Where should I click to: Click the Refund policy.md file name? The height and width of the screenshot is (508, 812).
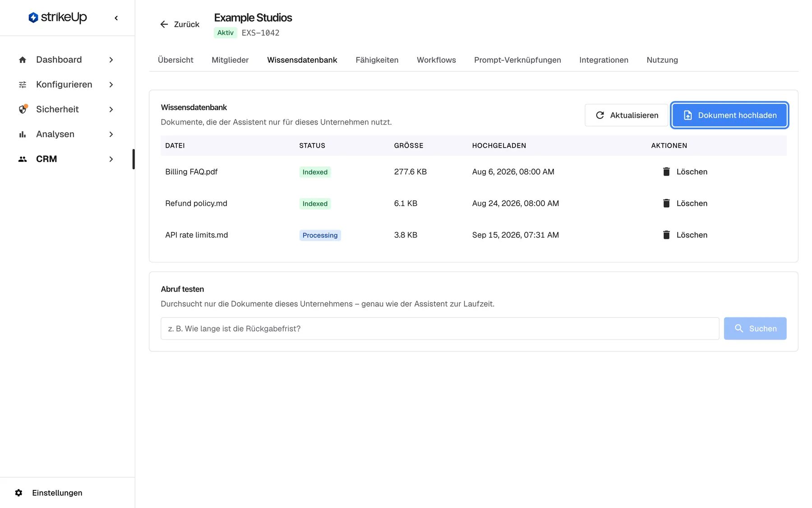[x=196, y=204]
